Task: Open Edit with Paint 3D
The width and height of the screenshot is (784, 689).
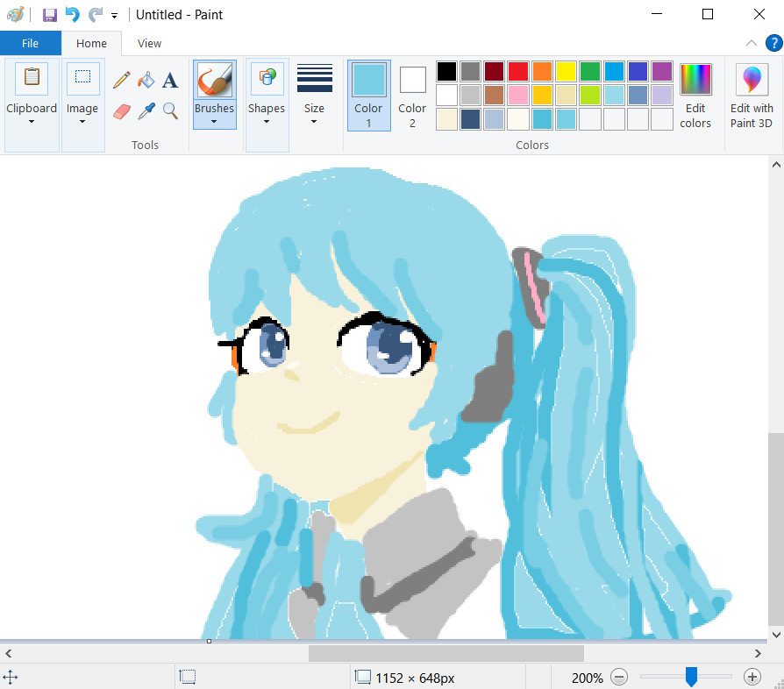Action: (x=752, y=96)
